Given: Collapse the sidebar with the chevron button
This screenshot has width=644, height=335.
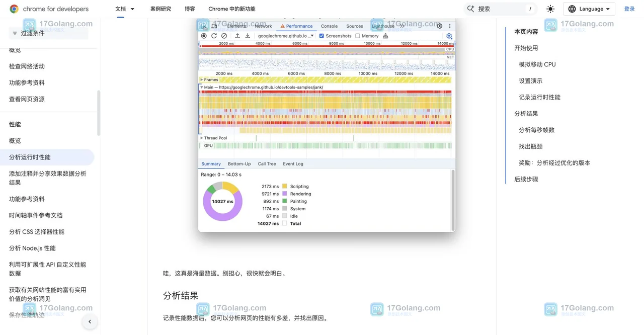Looking at the screenshot, I should point(90,321).
